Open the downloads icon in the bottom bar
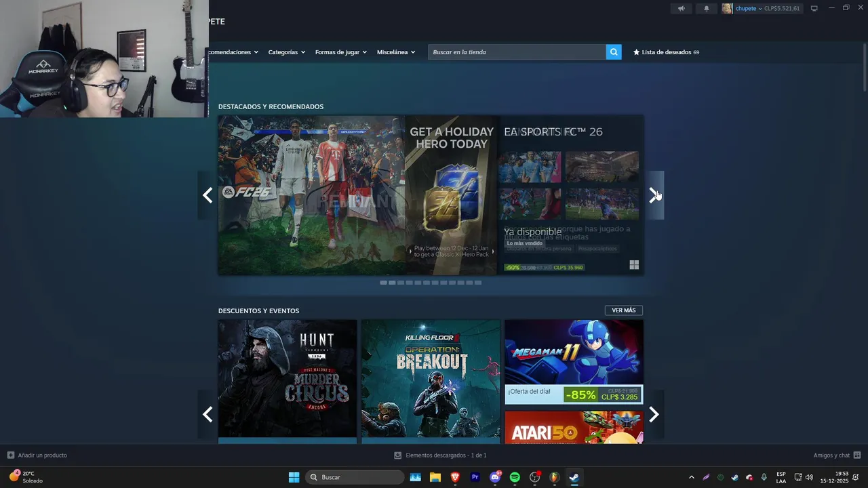The image size is (868, 488). coord(397,455)
